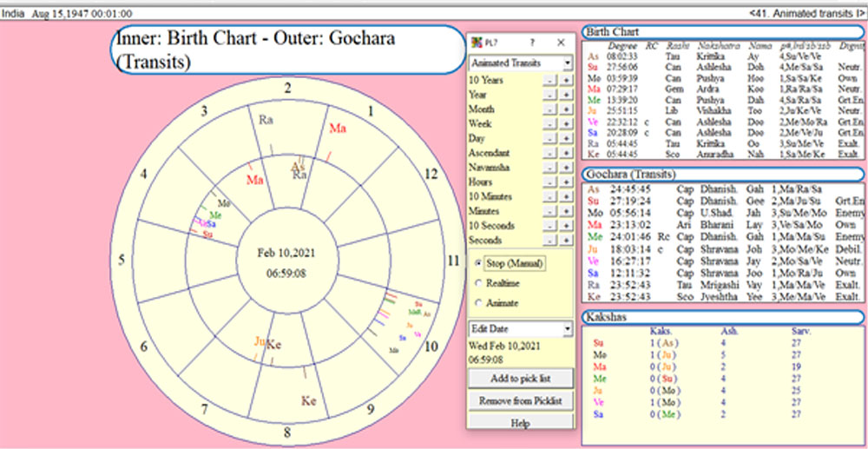
Task: Click the Add to pick list button
Action: (x=520, y=379)
